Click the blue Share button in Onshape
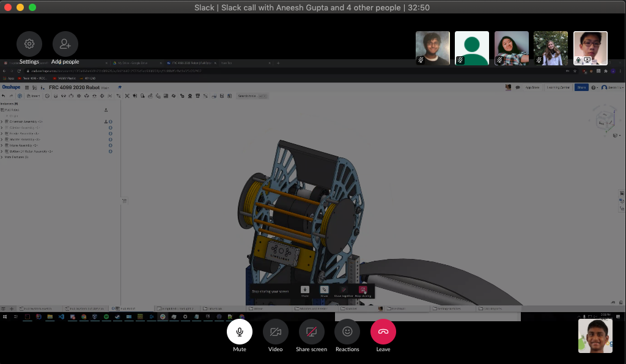Screen dimensions: 626x364 581,87
